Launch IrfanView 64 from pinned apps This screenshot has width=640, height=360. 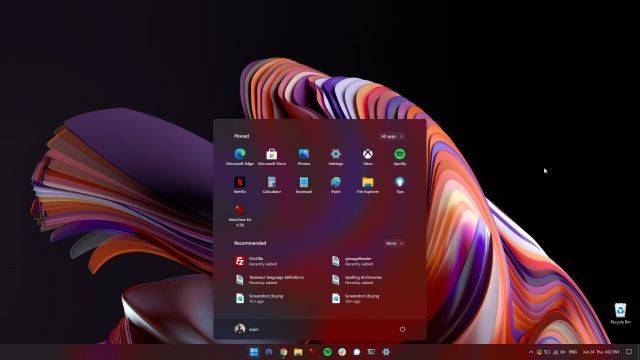pyautogui.click(x=240, y=216)
